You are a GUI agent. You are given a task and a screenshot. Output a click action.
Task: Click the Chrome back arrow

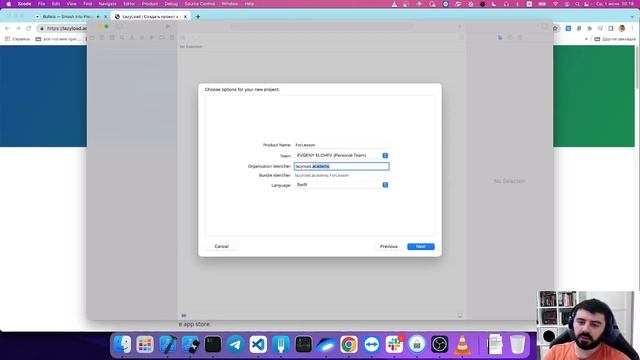7,28
